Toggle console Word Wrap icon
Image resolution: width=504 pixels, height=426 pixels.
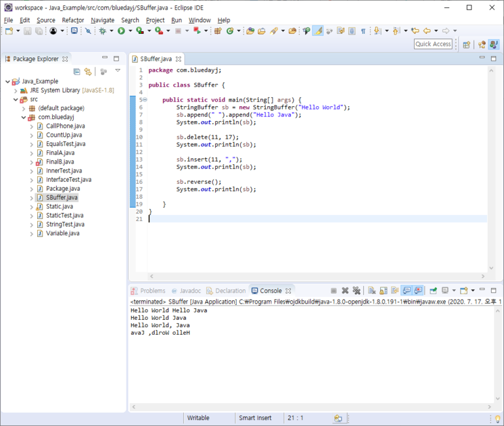394,291
